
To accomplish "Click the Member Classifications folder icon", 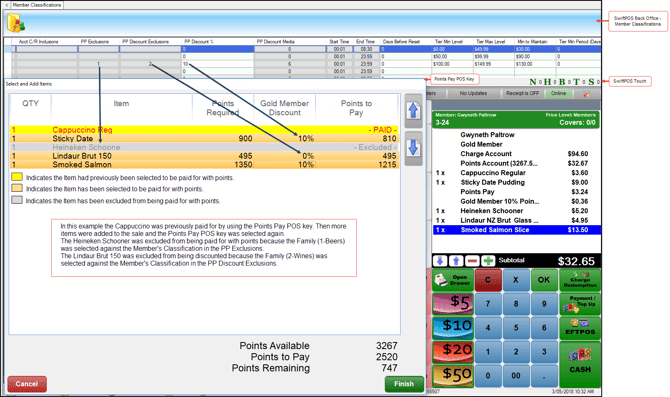I will click(x=16, y=23).
